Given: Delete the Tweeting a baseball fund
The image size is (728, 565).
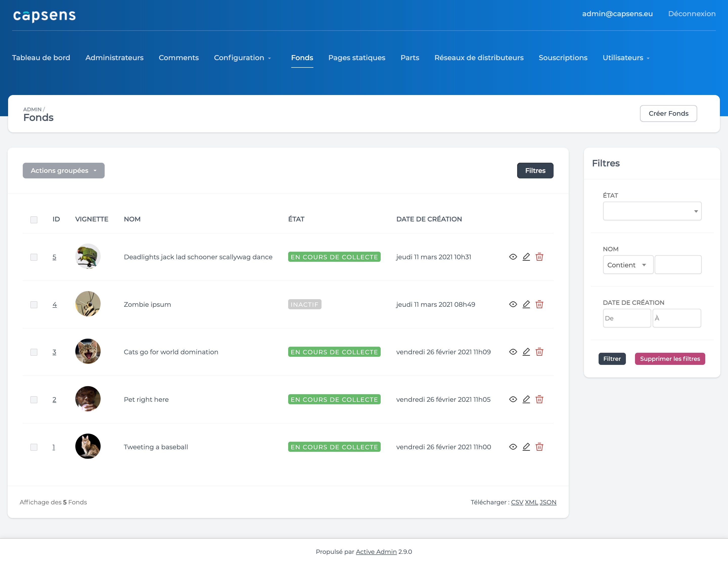Looking at the screenshot, I should tap(540, 447).
